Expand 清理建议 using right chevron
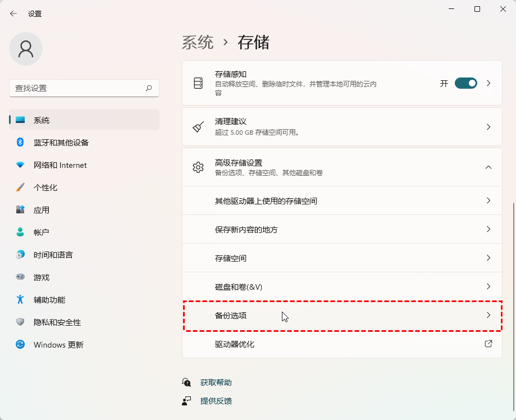Image resolution: width=516 pixels, height=420 pixels. (488, 127)
